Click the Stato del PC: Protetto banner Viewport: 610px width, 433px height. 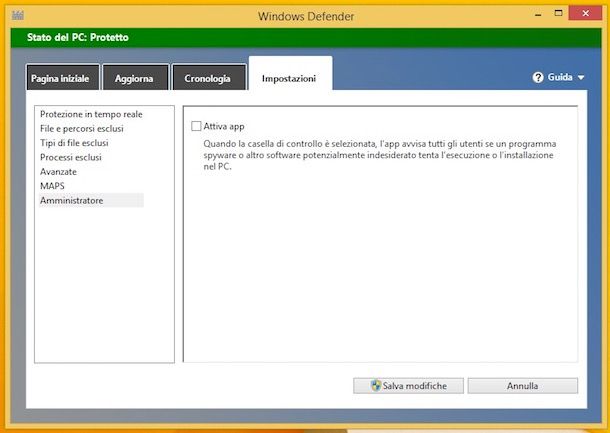click(306, 38)
